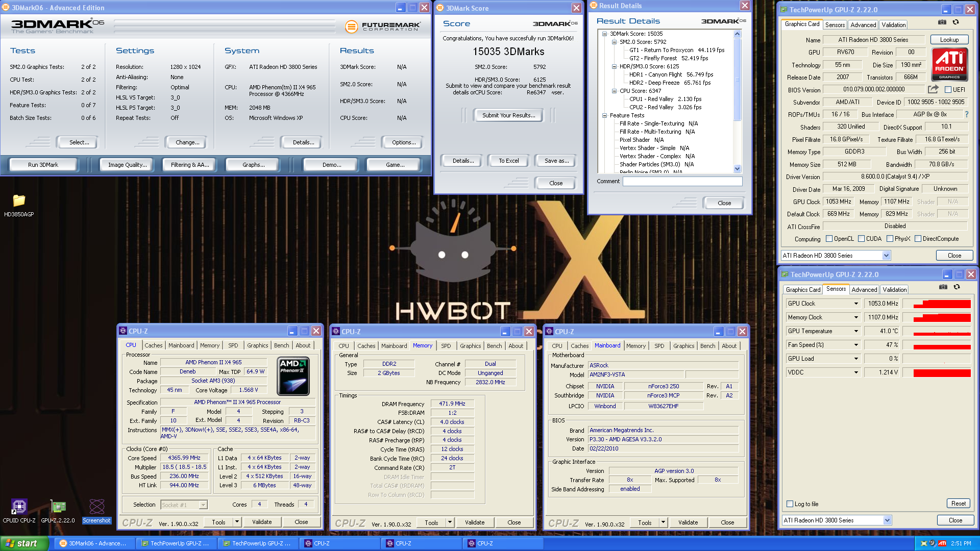The height and width of the screenshot is (551, 980).
Task: Click the 3DMark Score window title bar icon
Action: pyautogui.click(x=440, y=8)
